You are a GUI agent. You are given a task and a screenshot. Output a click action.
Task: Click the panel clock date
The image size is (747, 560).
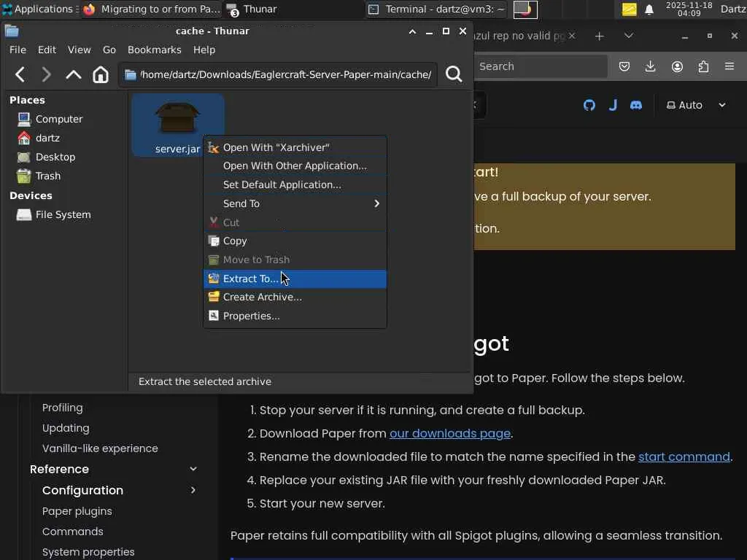pos(689,9)
